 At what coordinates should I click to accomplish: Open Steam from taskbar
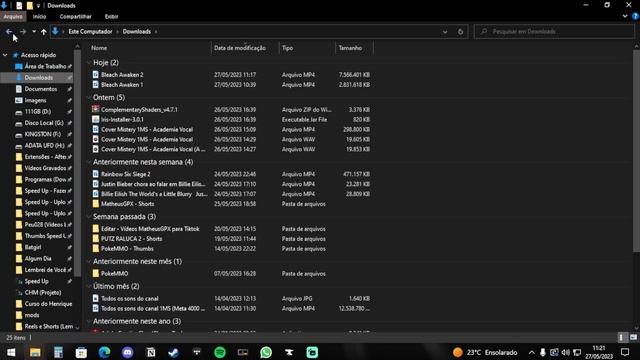(173, 352)
